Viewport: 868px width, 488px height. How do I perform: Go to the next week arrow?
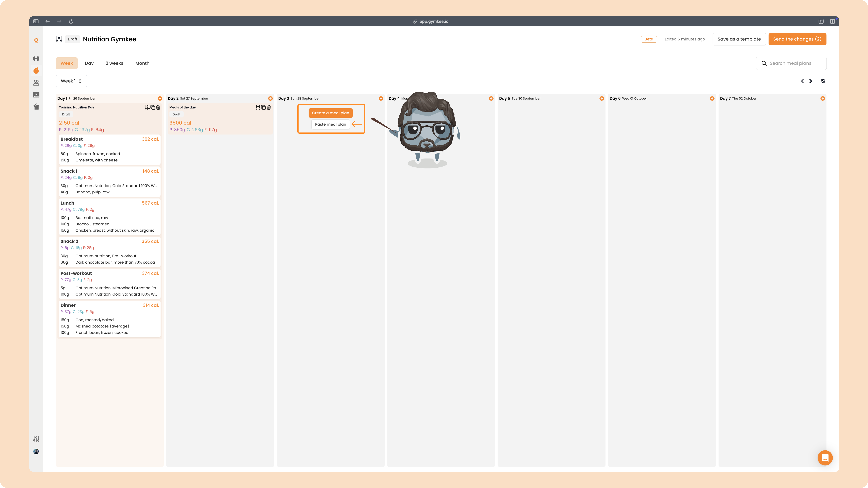coord(811,81)
